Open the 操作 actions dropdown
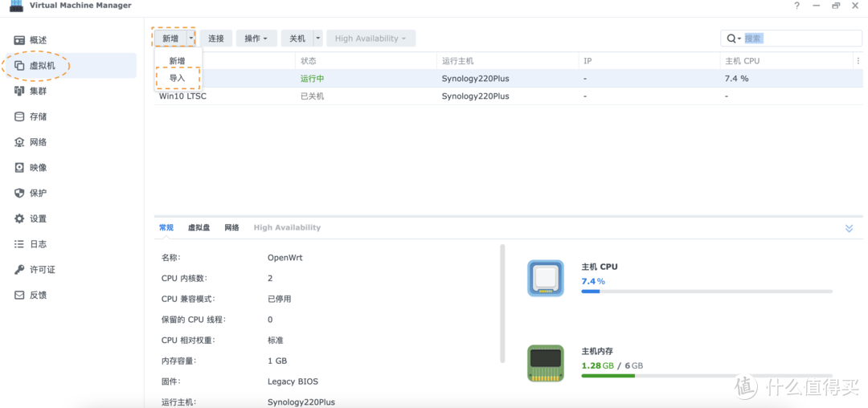 click(256, 39)
